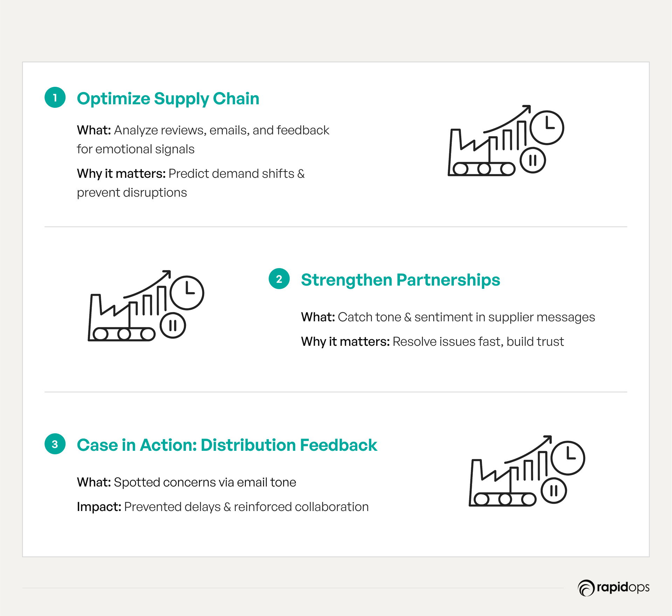Click the clock in the Supply Chain illustration
Viewport: 672px width, 616px height.
pyautogui.click(x=547, y=127)
